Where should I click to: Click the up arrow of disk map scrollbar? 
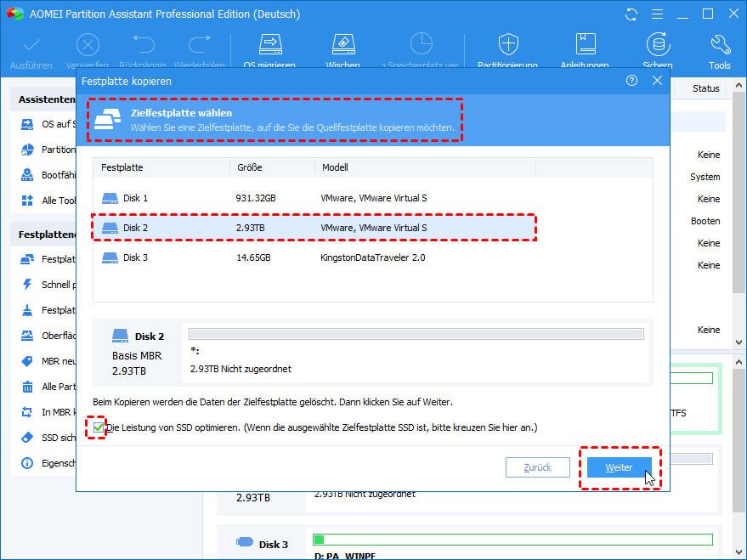click(739, 362)
